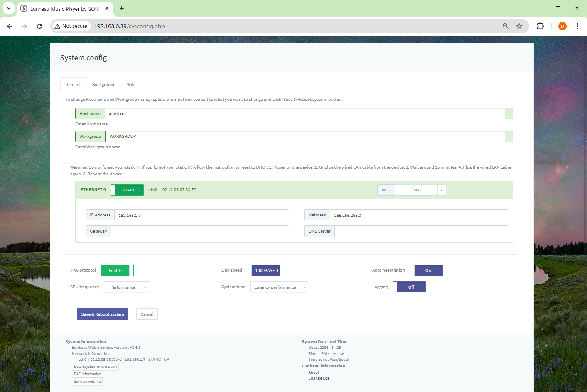Switch to the Wifi tab
The width and height of the screenshot is (587, 392).
pos(130,84)
